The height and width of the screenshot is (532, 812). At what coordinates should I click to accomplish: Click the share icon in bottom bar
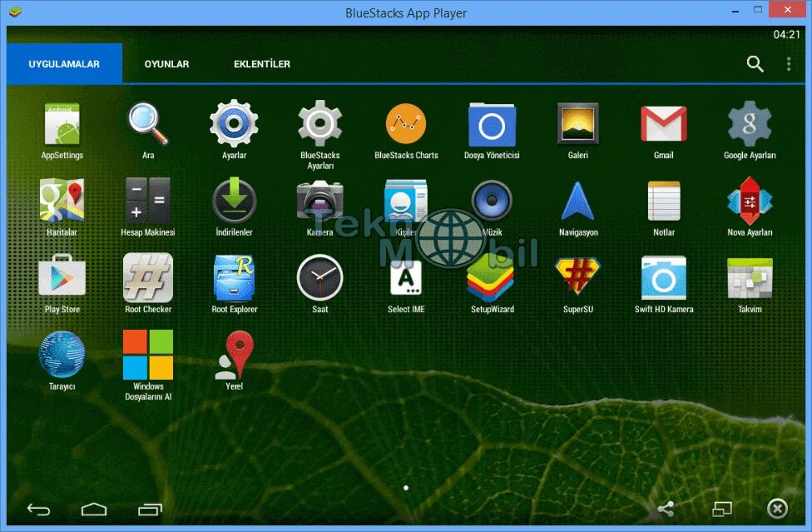pyautogui.click(x=666, y=509)
